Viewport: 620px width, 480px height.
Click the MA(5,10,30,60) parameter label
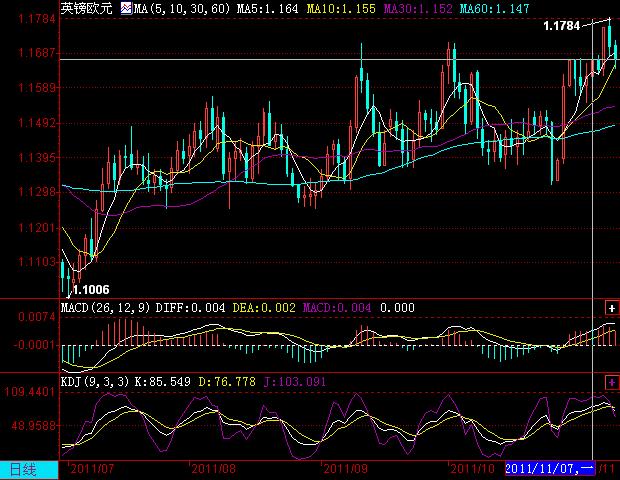(182, 8)
